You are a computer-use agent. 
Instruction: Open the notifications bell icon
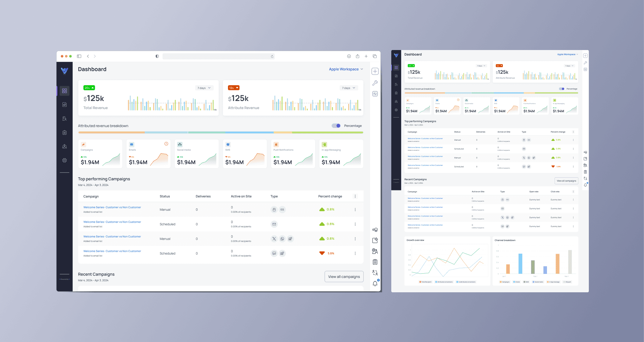click(375, 283)
